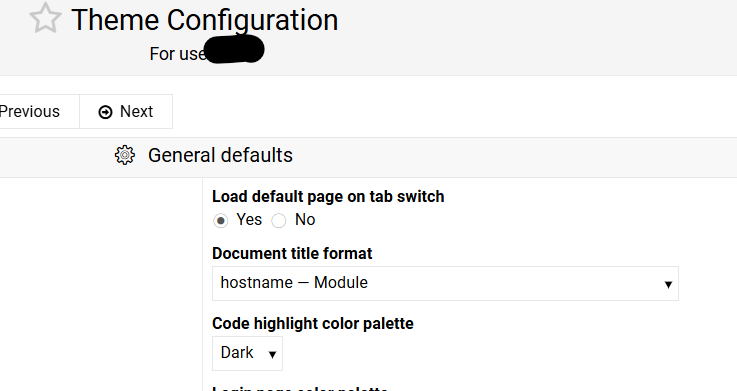Collapse the General defaults section header

[368, 157]
